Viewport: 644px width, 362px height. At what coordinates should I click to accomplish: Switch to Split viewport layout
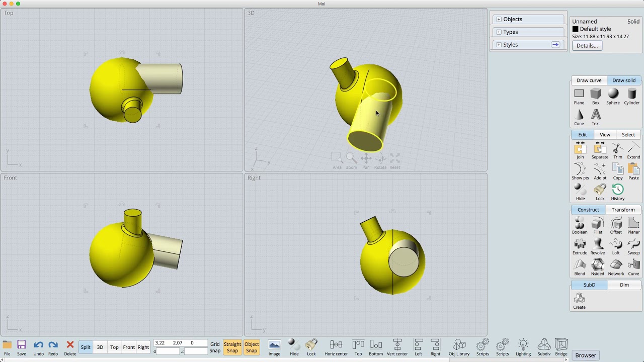(x=86, y=347)
